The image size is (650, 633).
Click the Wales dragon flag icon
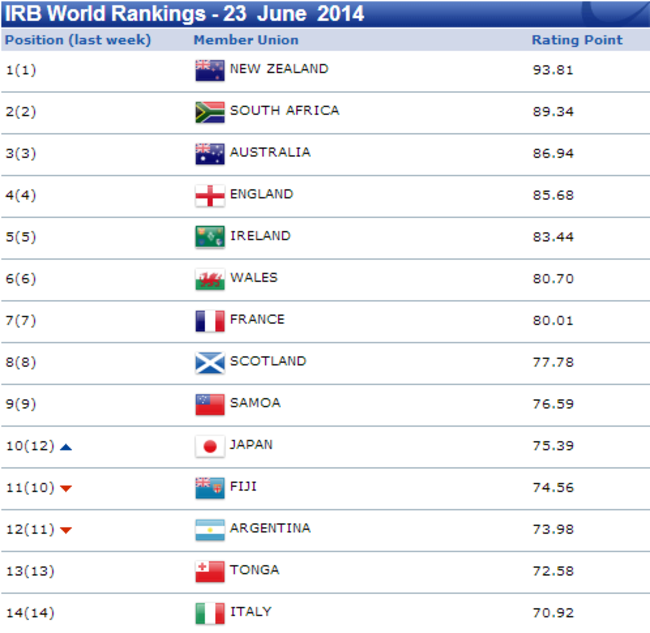click(x=210, y=279)
